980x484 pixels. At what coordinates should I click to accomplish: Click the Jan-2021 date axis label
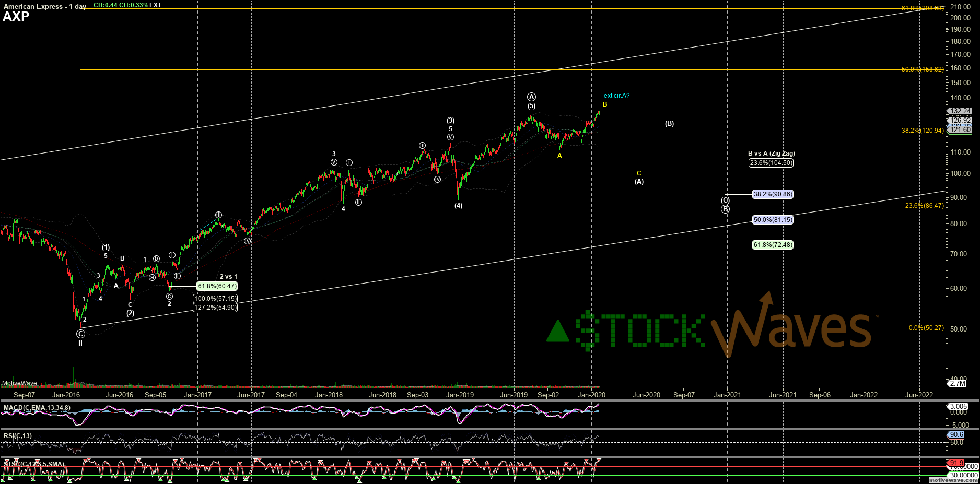tap(727, 395)
